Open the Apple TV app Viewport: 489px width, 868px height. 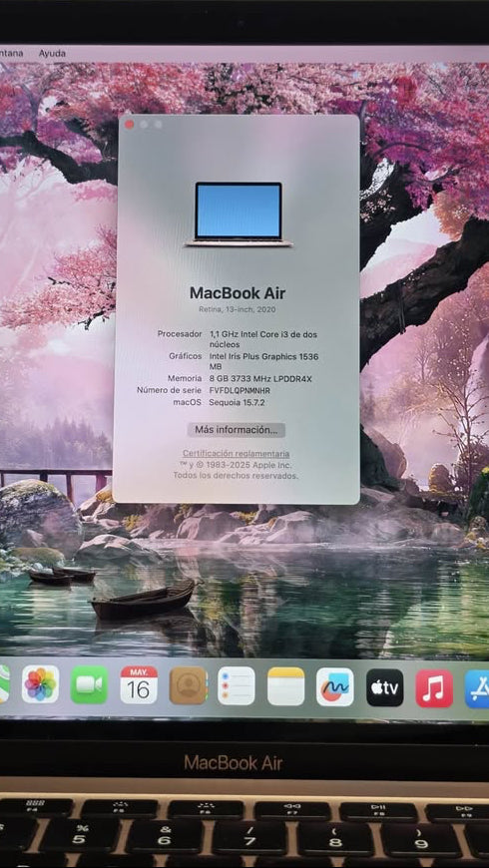point(385,687)
